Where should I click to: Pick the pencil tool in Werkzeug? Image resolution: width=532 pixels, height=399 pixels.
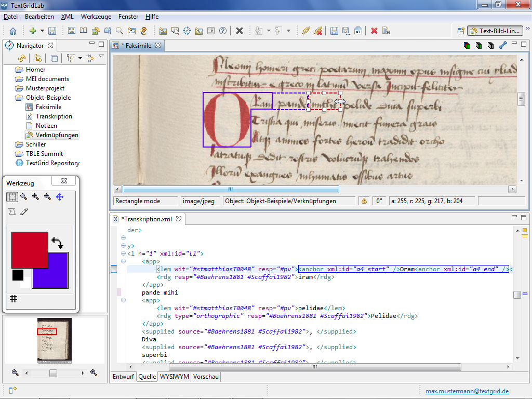(24, 211)
